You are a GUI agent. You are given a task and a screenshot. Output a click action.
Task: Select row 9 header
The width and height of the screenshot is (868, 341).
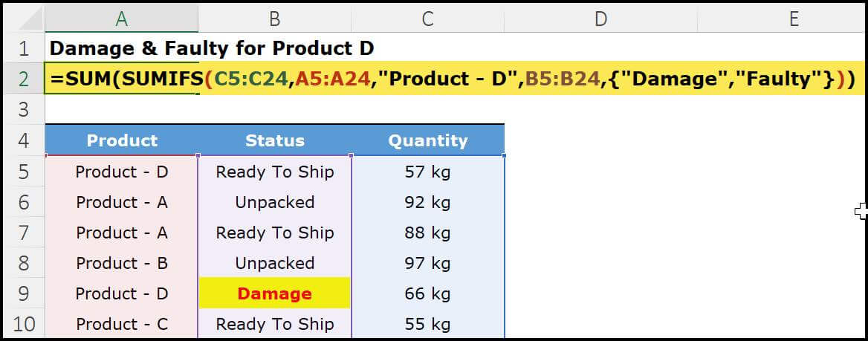24,293
